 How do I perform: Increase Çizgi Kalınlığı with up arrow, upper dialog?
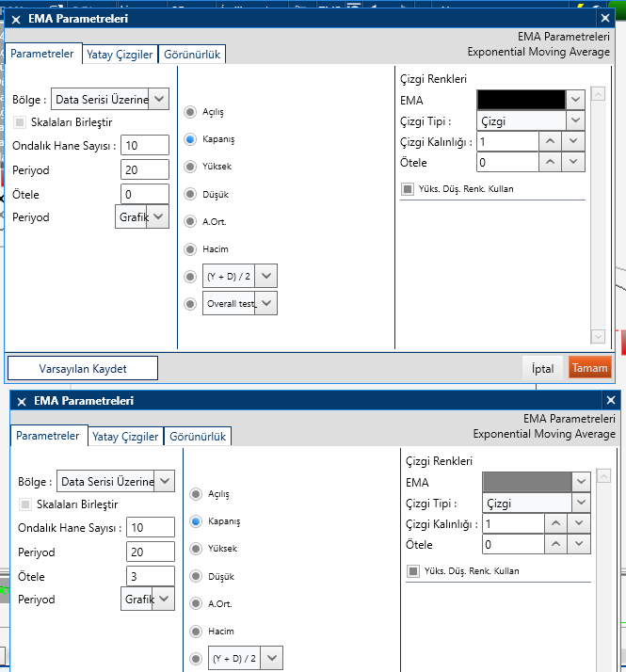552,141
